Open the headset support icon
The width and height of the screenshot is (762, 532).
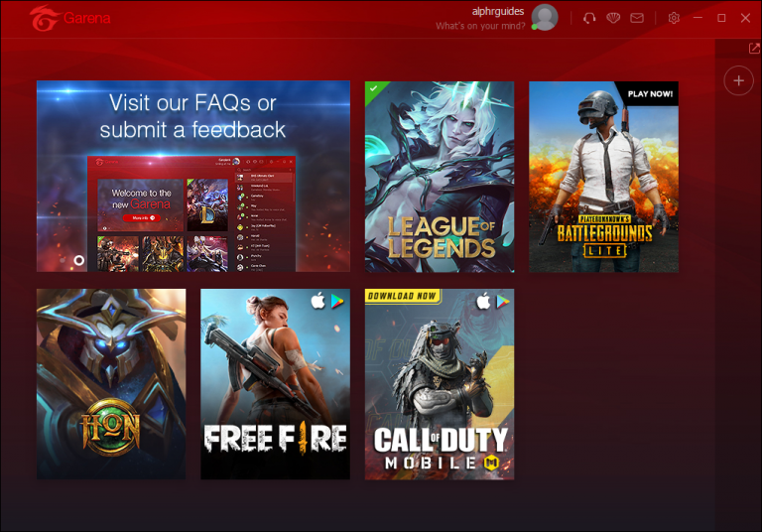tap(589, 19)
